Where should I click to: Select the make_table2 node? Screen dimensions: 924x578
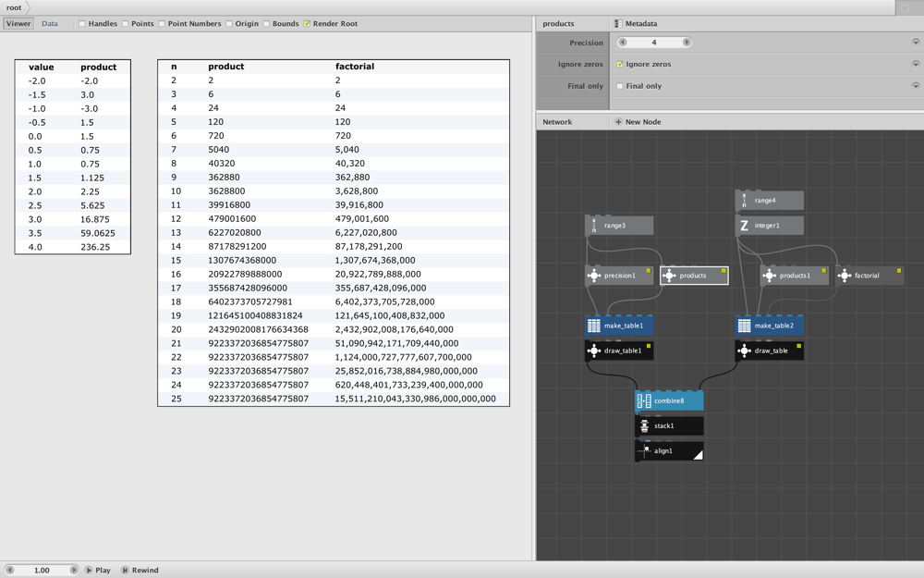pyautogui.click(x=769, y=326)
